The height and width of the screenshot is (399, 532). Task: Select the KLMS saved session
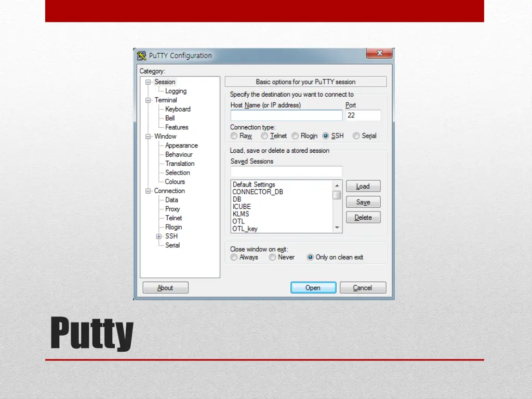pyautogui.click(x=241, y=214)
